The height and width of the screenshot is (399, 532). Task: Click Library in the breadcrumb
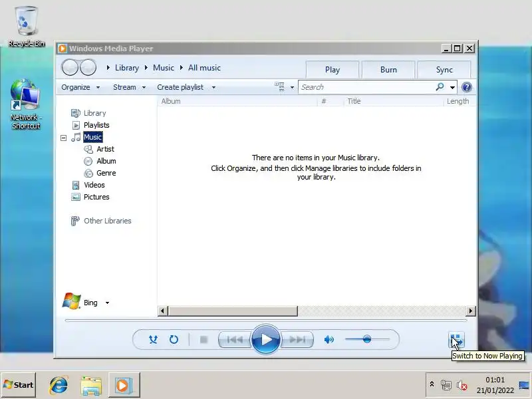127,68
